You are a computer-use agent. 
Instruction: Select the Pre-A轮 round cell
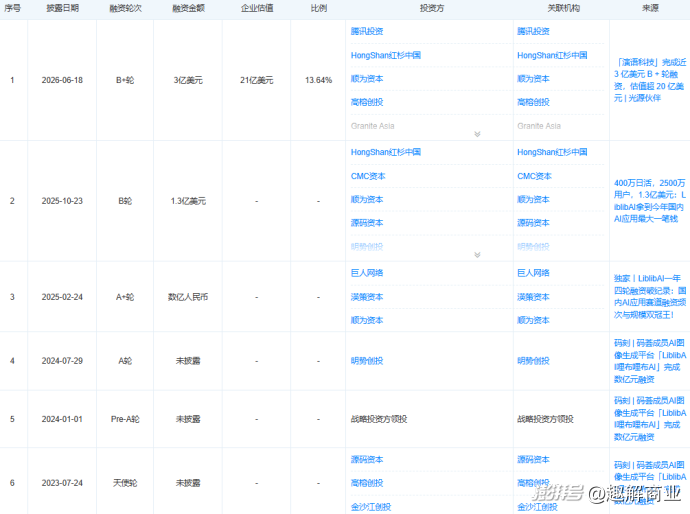pyautogui.click(x=125, y=419)
